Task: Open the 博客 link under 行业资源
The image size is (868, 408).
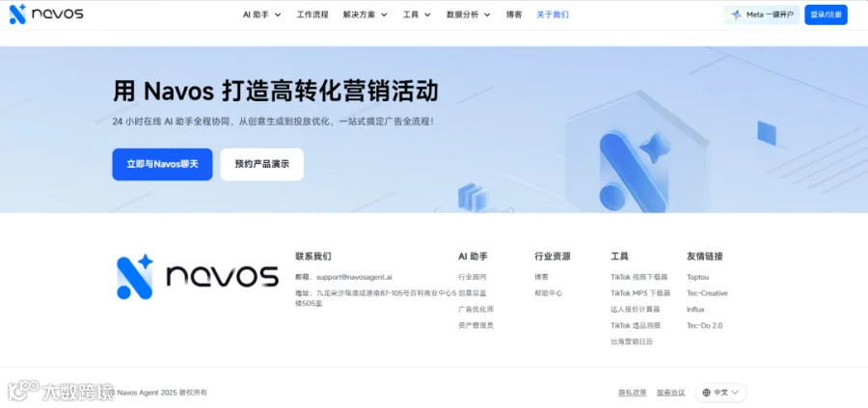Action: tap(541, 277)
